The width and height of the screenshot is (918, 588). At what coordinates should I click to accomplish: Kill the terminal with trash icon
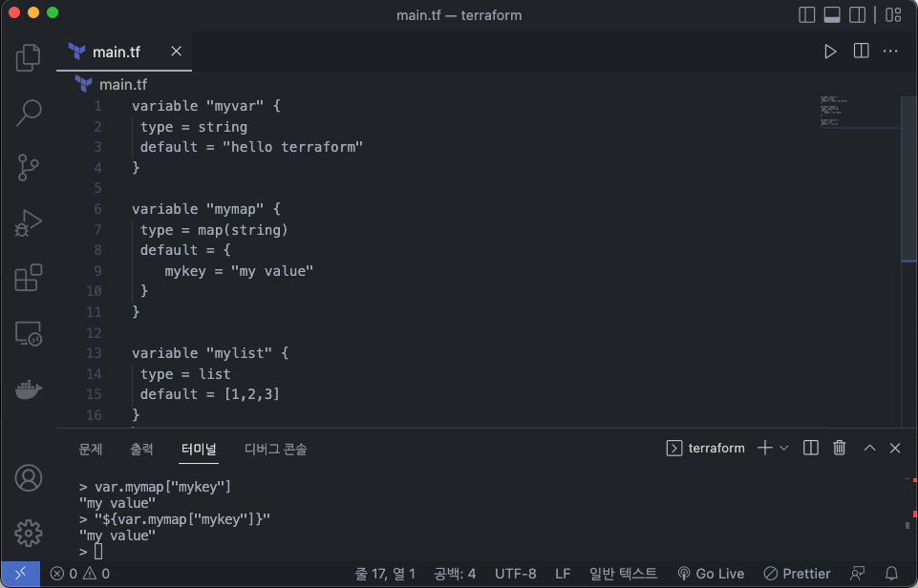[840, 449]
